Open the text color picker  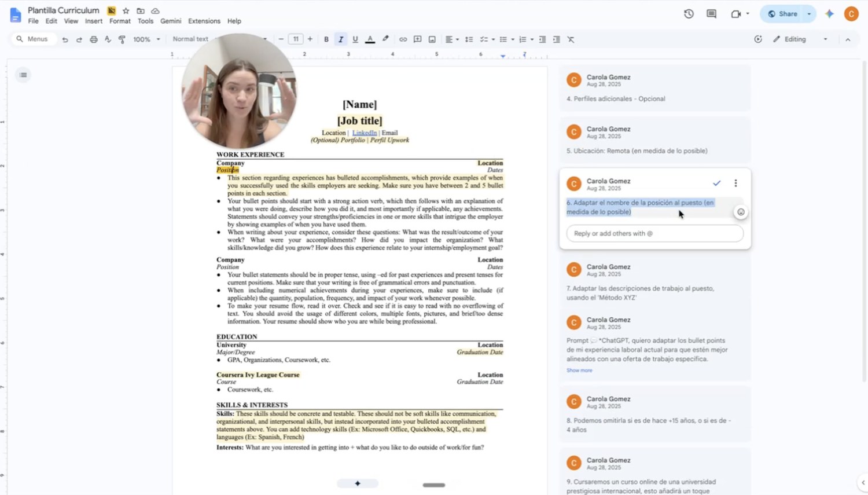click(370, 39)
